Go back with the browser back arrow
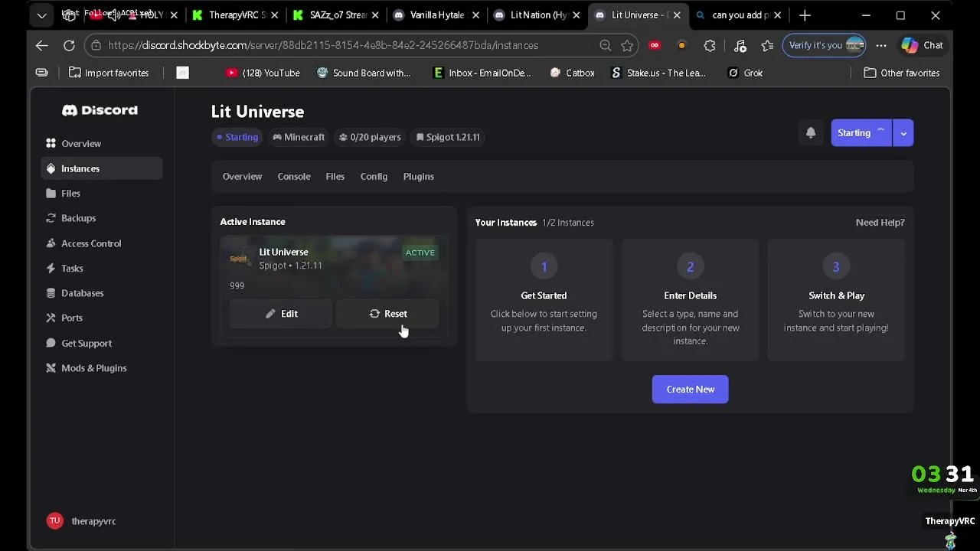 tap(41, 45)
